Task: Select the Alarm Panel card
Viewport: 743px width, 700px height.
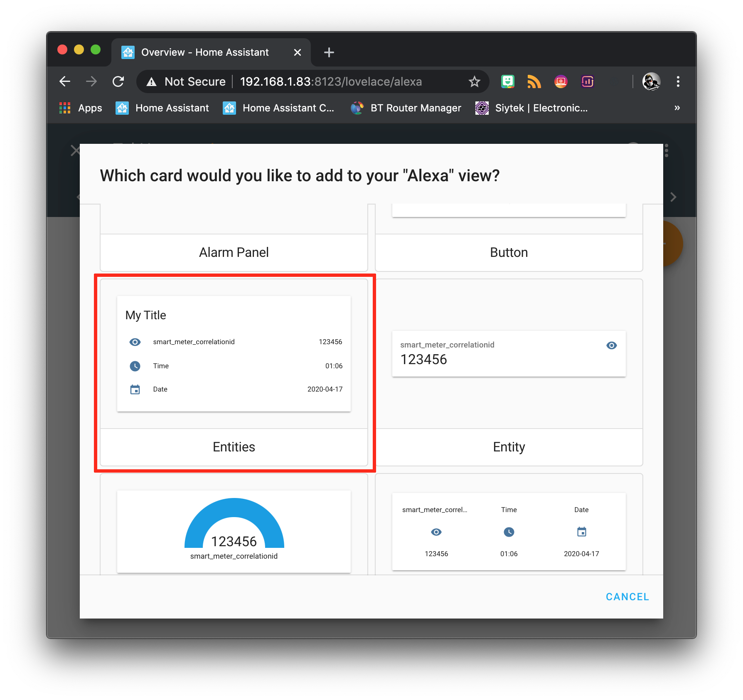Action: 234,252
